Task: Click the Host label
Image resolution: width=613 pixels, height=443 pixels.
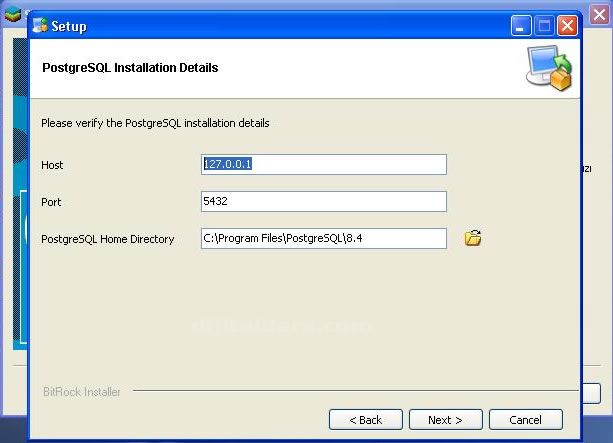Action: [x=52, y=165]
